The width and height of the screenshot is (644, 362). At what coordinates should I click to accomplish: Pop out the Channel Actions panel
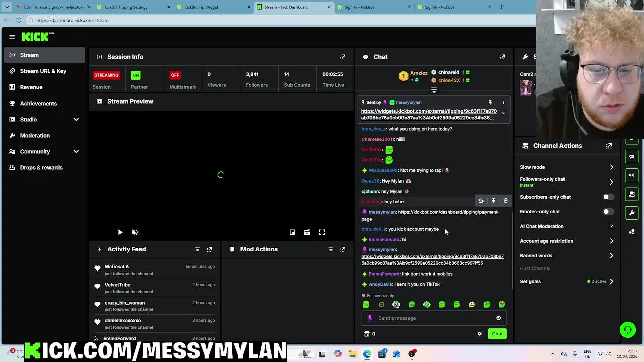pyautogui.click(x=609, y=146)
